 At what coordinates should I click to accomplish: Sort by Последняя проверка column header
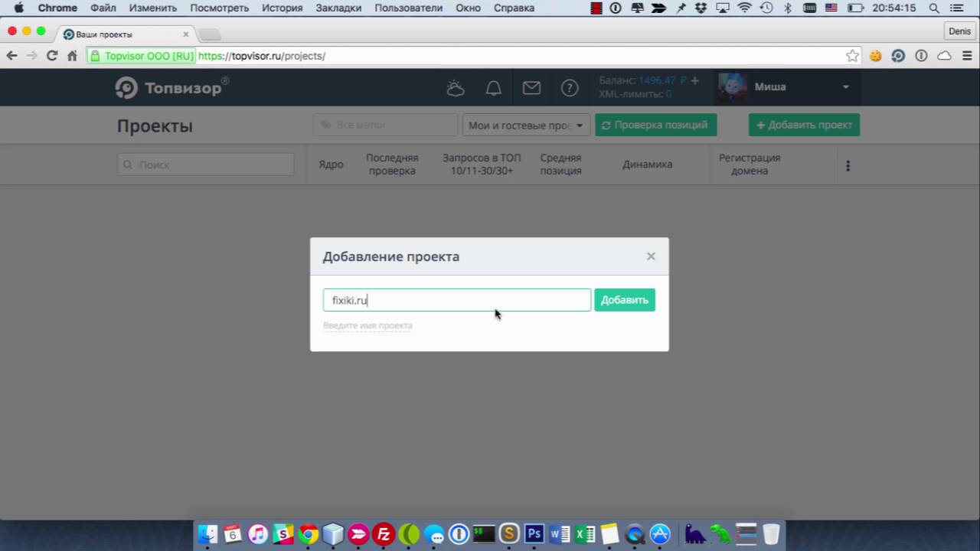tap(392, 165)
